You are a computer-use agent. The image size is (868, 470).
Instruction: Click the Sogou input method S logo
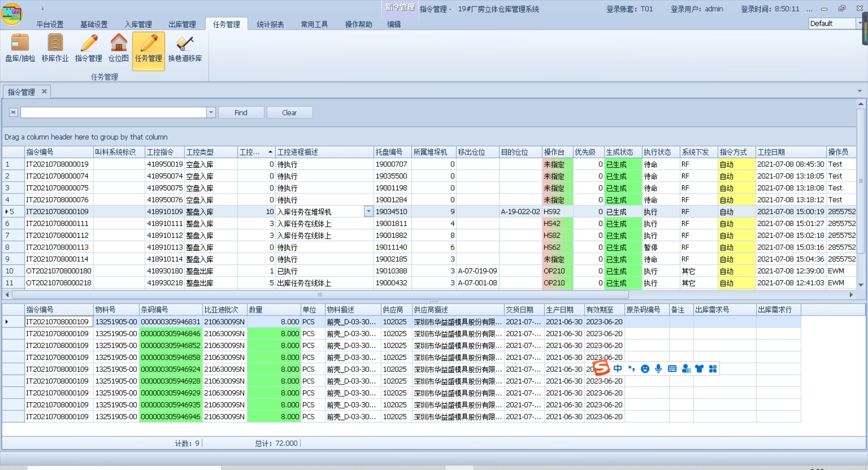click(x=602, y=367)
